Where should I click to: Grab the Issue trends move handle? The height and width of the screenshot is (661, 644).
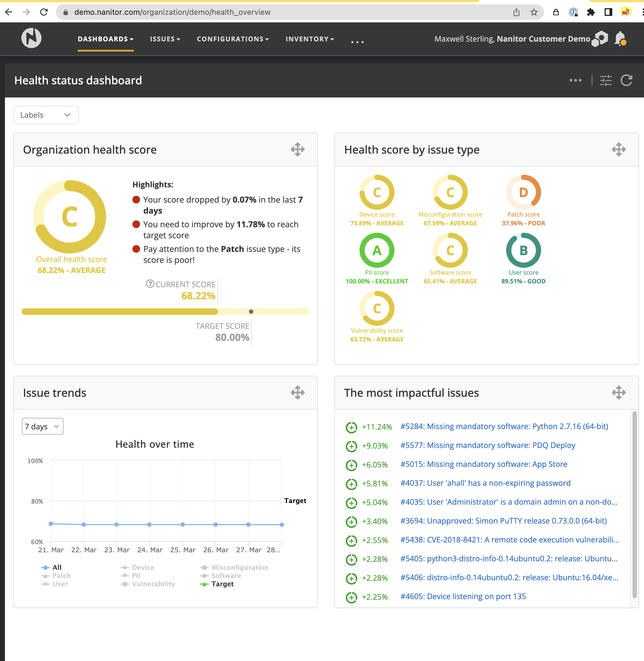click(297, 393)
